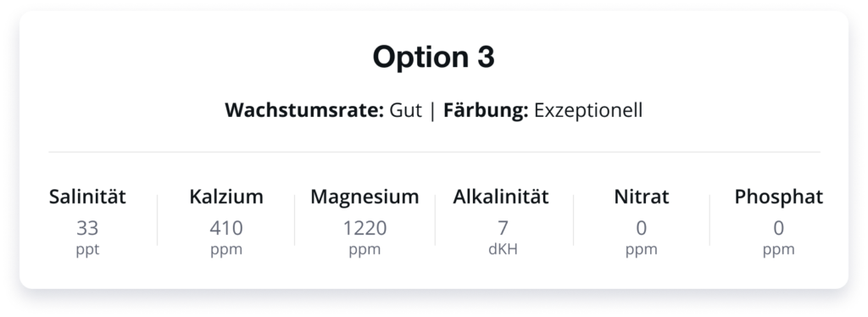
Task: Select the Salinität heading
Action: (87, 197)
